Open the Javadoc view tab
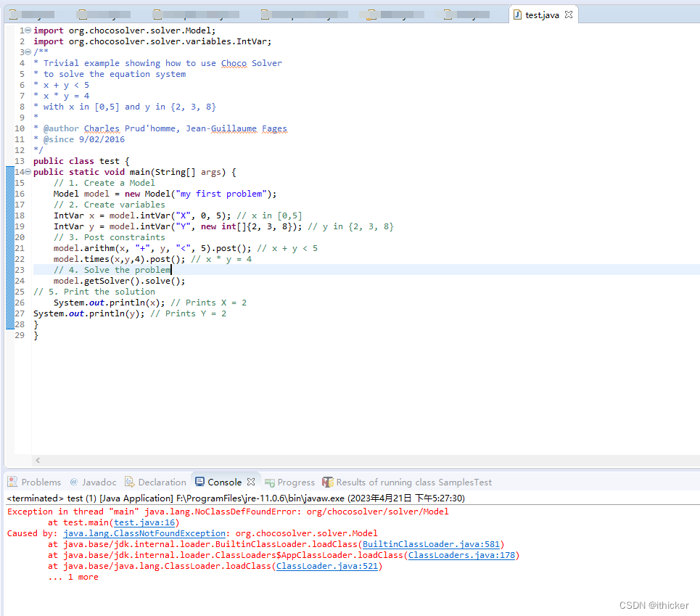Screen dimensions: 700x616 pos(94,482)
